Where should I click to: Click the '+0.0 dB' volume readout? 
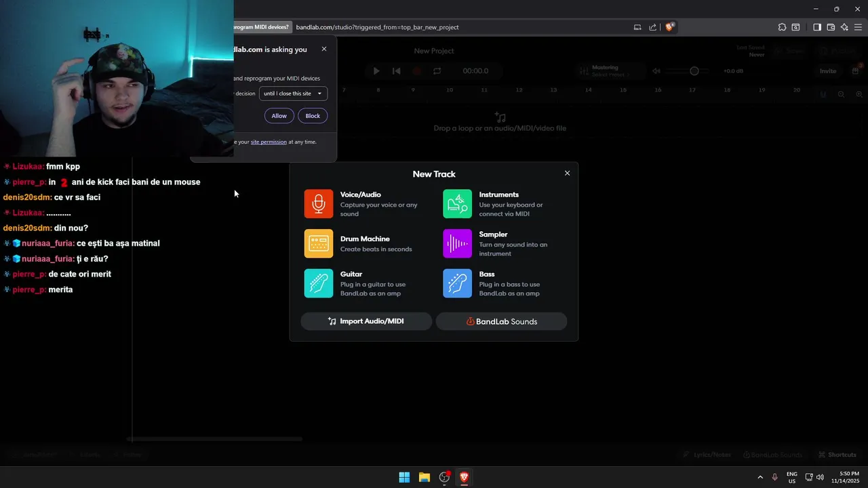(733, 70)
